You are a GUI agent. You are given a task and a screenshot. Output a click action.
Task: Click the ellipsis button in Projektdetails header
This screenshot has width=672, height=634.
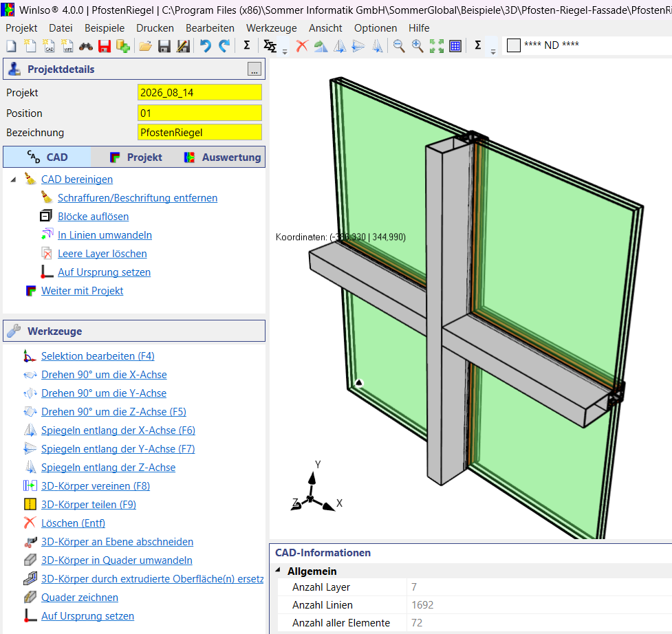coord(254,69)
